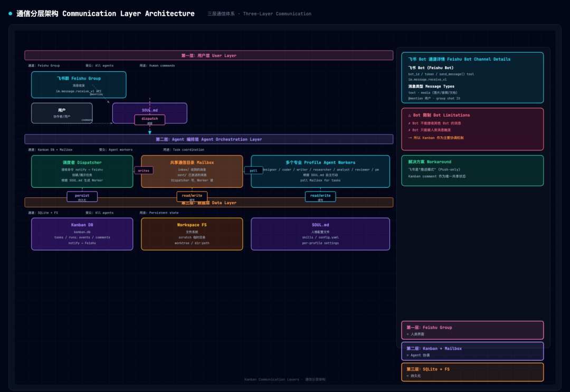Select the Profile Agent Workers box heading

pos(320,162)
